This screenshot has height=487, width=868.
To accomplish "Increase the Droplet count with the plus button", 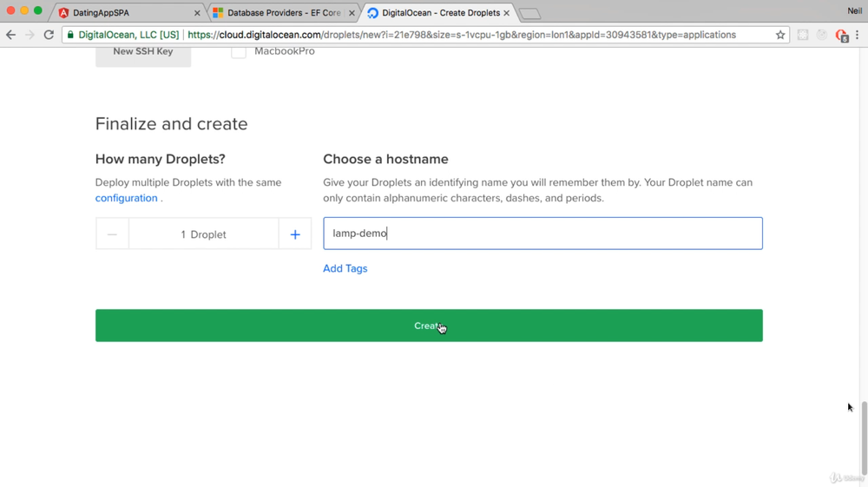I will [x=295, y=234].
